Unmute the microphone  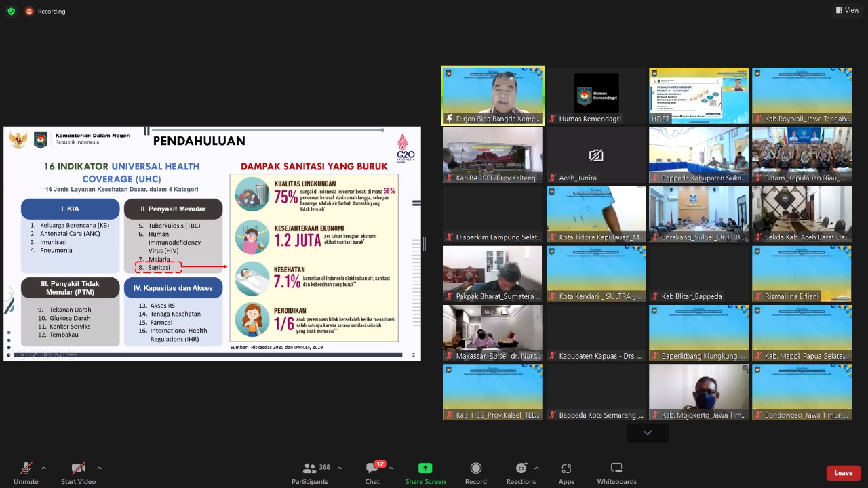click(x=26, y=472)
